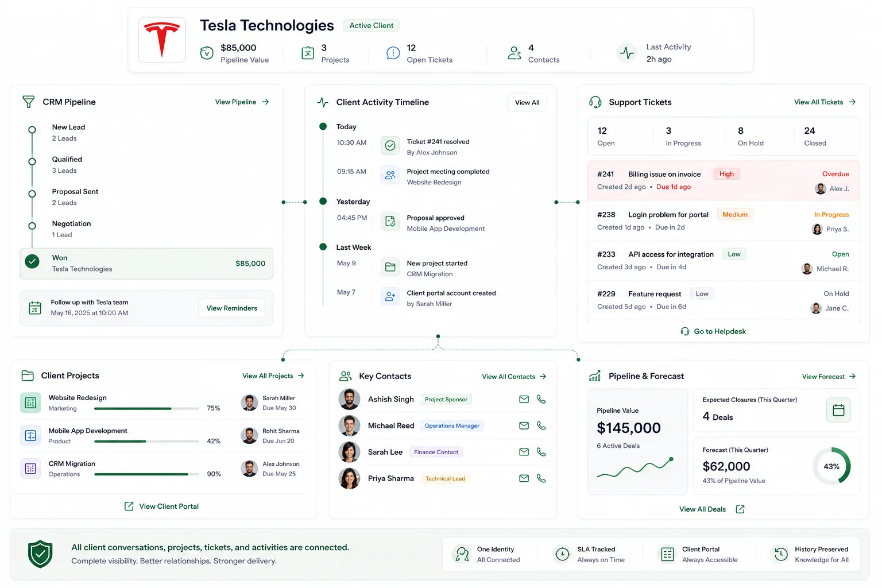882x588 pixels.
Task: Click Alex J. avatar on ticket #241
Action: pyautogui.click(x=821, y=189)
